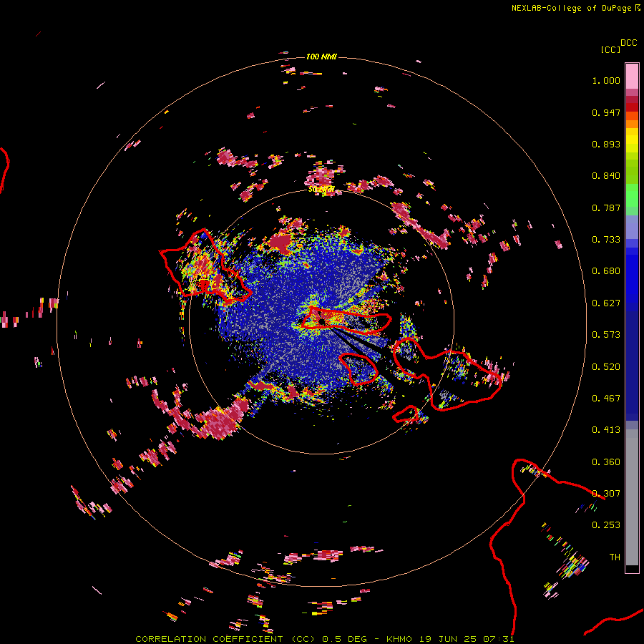The height and width of the screenshot is (644, 644).
Task: Pick the light pink top color-bar segment
Action: [x=632, y=76]
